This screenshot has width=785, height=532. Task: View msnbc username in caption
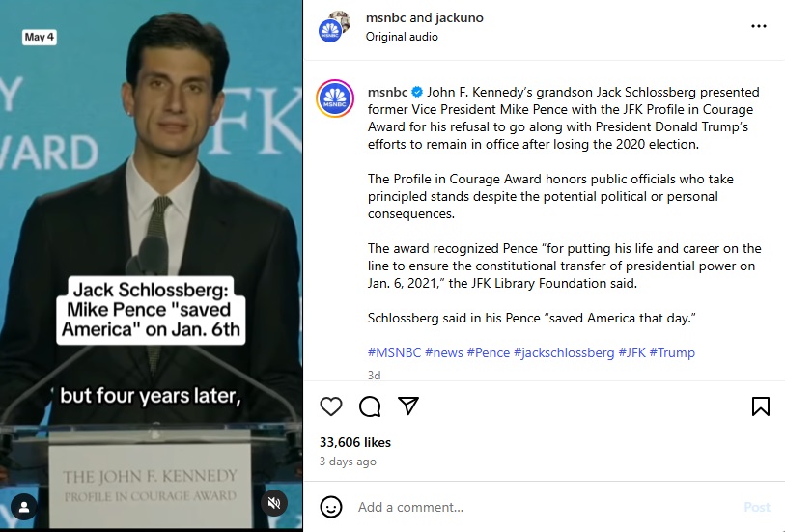pyautogui.click(x=387, y=92)
